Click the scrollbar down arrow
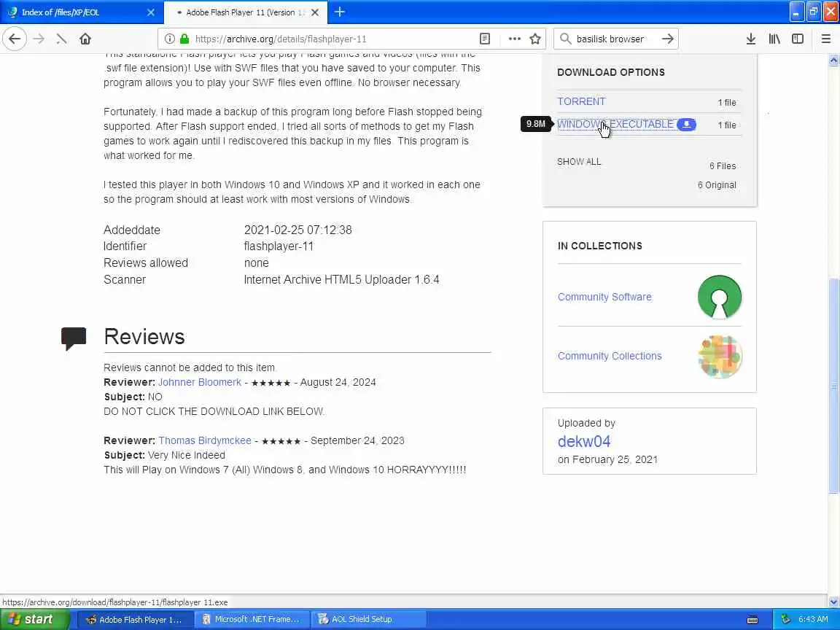 coord(833,602)
